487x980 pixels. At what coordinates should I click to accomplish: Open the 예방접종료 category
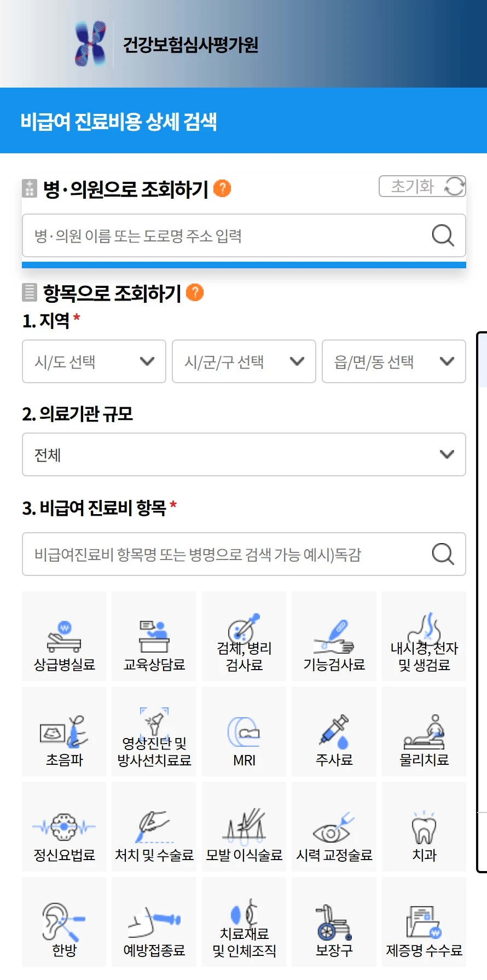154,922
